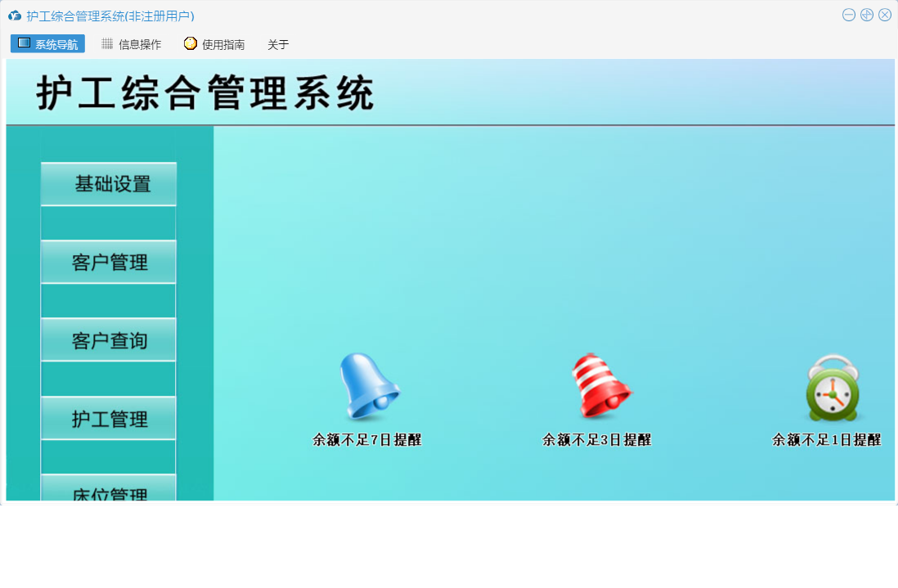Viewport: 898px width, 588px height.
Task: Select the 客户查询 button
Action: point(109,340)
